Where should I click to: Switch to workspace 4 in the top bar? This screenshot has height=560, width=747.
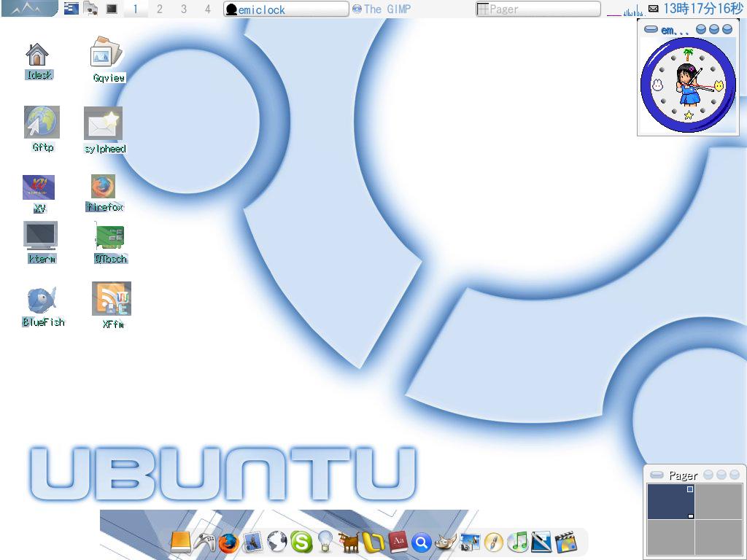click(x=207, y=9)
